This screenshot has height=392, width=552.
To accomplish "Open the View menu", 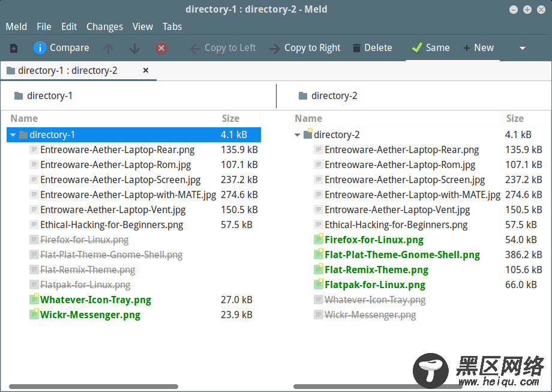I will [x=143, y=27].
